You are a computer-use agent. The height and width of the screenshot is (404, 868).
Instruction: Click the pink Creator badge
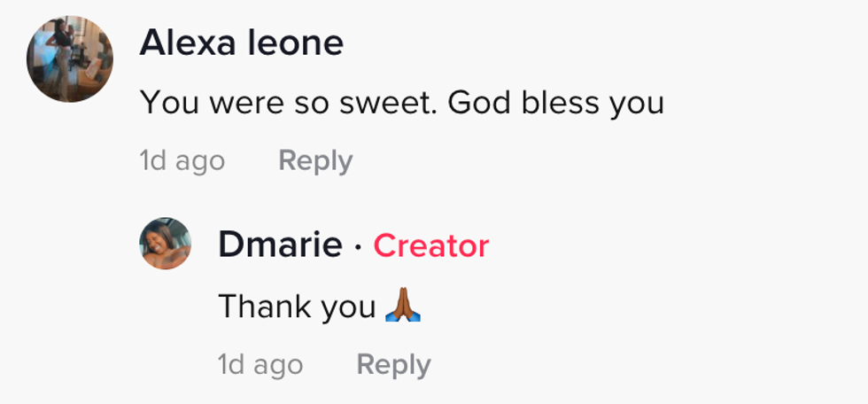[430, 245]
